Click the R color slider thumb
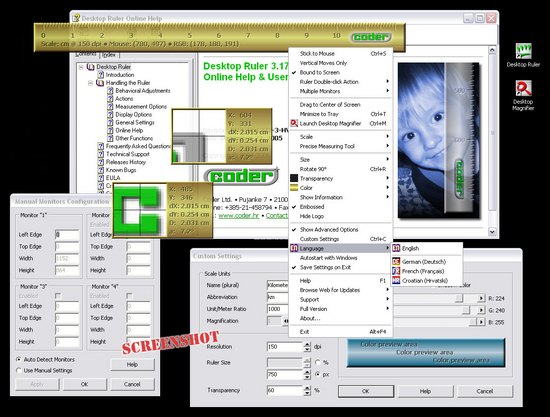Image resolution: width=550 pixels, height=417 pixels. coord(459,298)
